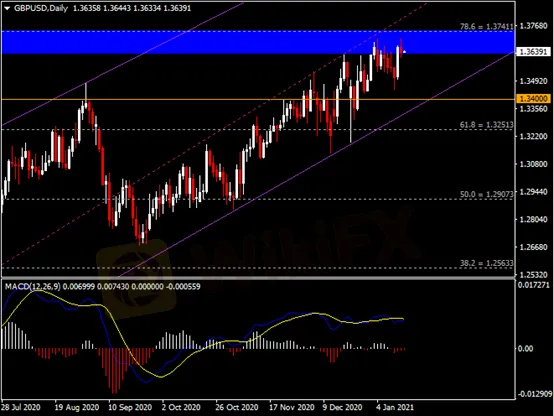Click the blue resistance zone rectangle
Image resolution: width=554 pixels, height=416 pixels.
click(258, 42)
